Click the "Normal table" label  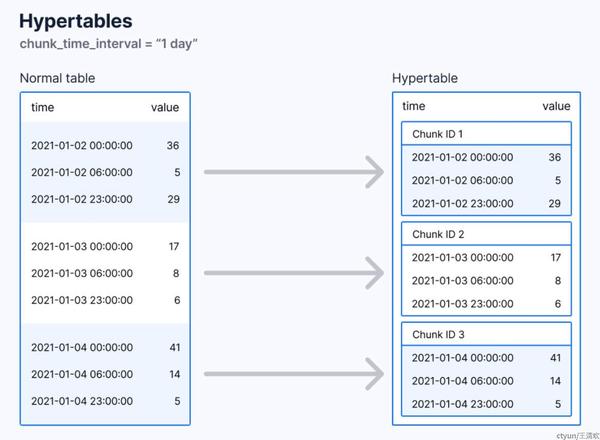(x=58, y=78)
